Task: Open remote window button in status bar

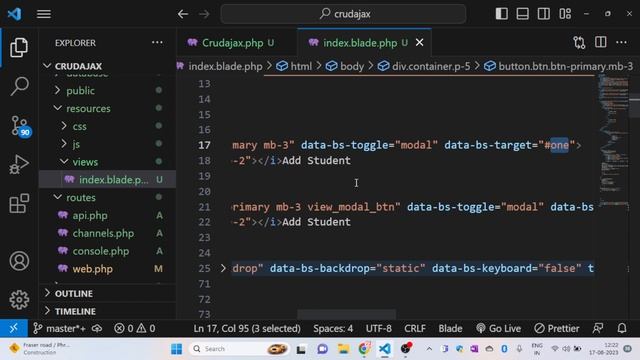Action: pos(13,328)
